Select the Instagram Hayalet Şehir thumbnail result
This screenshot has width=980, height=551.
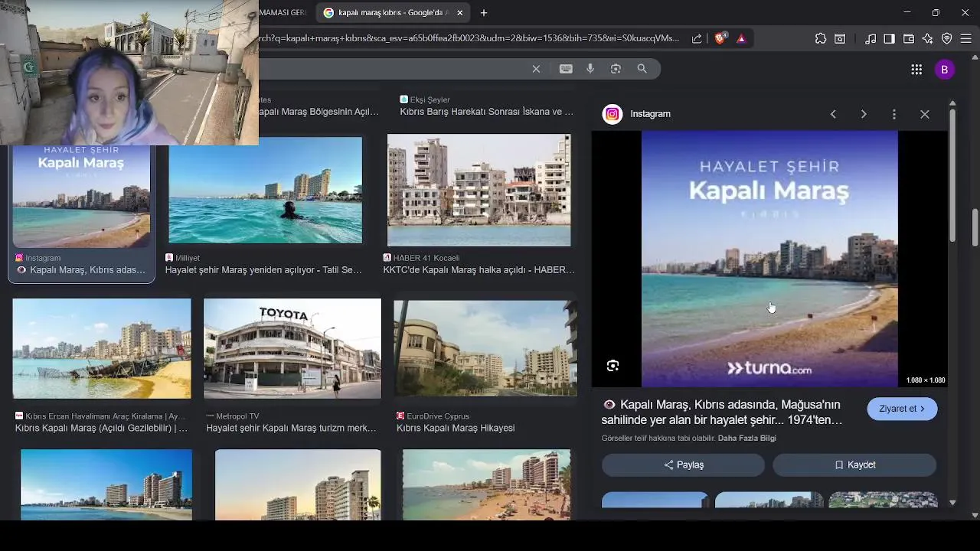pos(81,196)
